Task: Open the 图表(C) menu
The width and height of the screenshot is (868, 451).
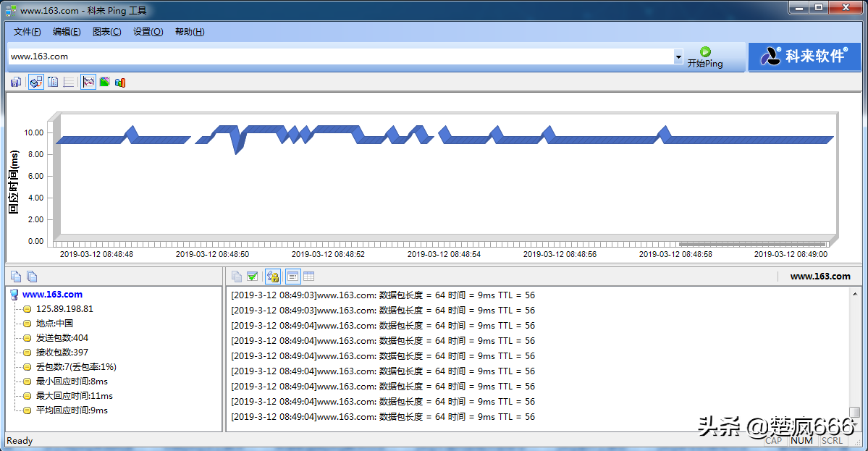Action: click(x=107, y=32)
